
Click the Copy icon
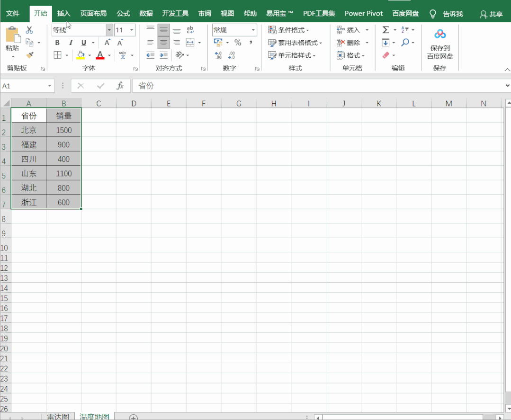pos(29,43)
